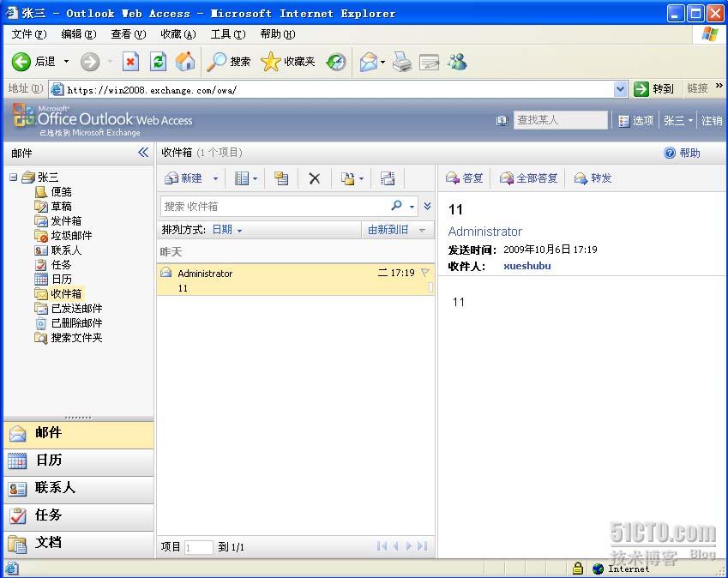Click the first page navigation arrow
Image resolution: width=728 pixels, height=578 pixels.
tap(382, 546)
